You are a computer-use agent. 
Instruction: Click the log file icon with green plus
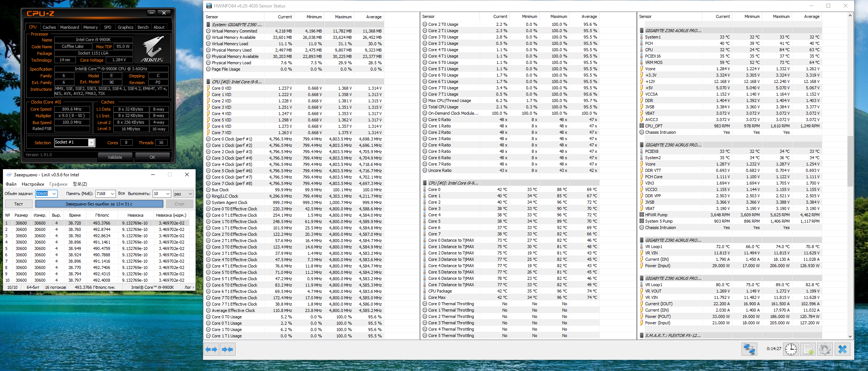[x=808, y=349]
